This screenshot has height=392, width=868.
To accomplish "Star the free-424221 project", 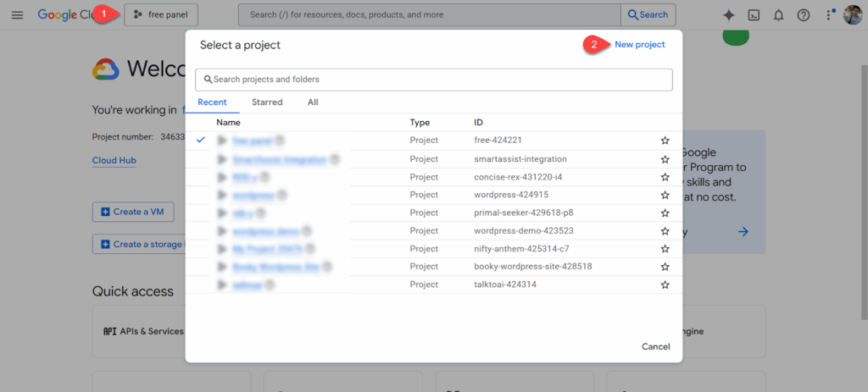I will 665,141.
